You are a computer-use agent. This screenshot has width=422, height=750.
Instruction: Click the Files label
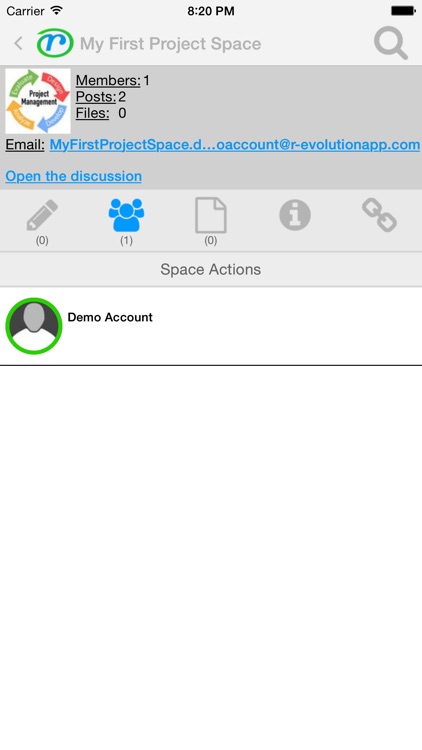(x=92, y=113)
